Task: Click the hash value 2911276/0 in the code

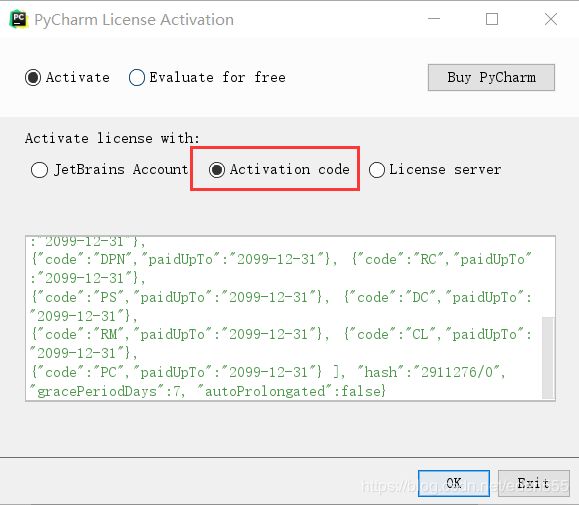Action: (x=457, y=372)
